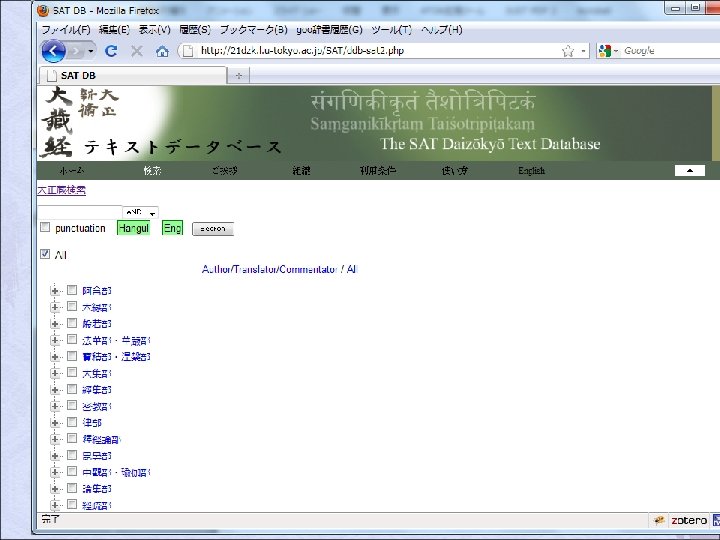Toggle the punctuation checkbox
The image size is (720, 540).
click(45, 227)
